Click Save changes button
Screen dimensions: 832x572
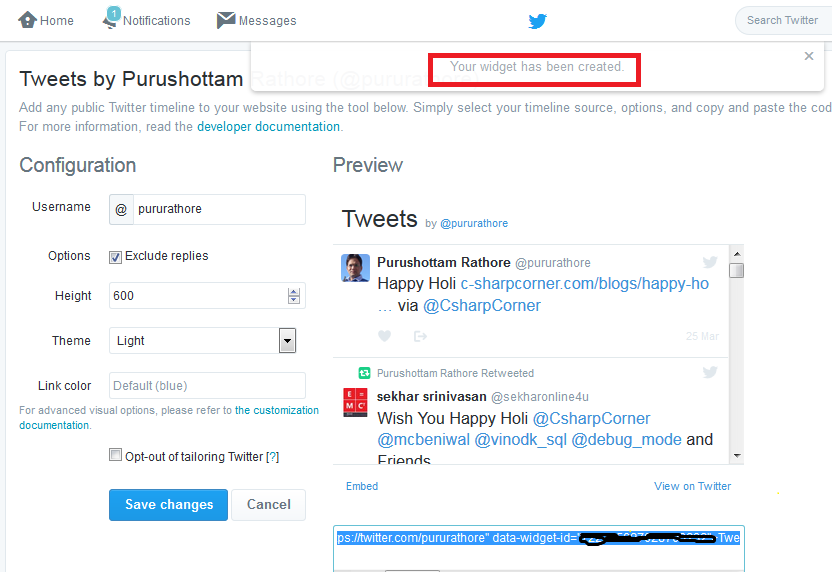(x=168, y=505)
